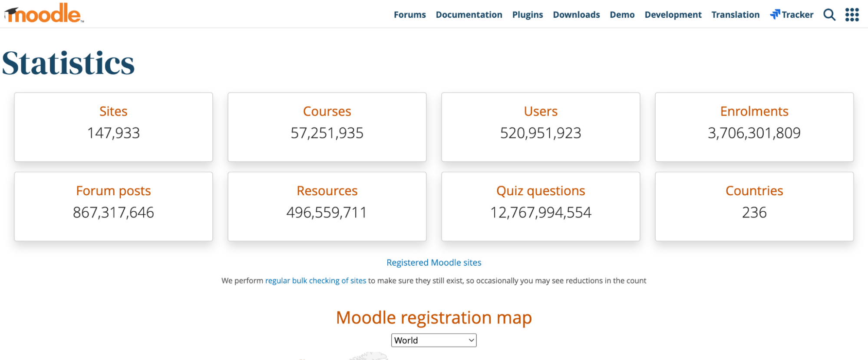Click the Courses count 57,251,935
Viewport: 868px width, 360px height.
327,133
